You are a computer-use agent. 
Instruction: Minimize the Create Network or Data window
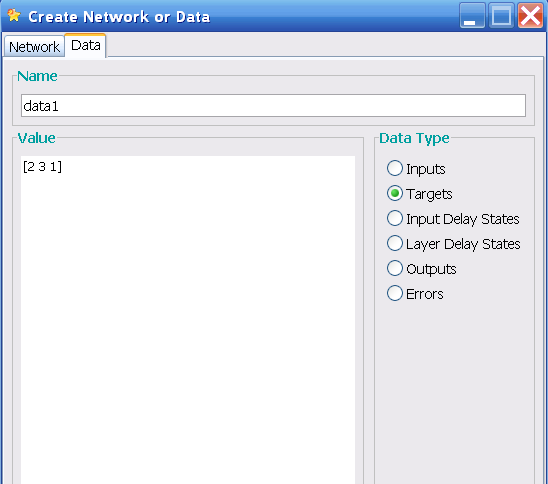472,15
